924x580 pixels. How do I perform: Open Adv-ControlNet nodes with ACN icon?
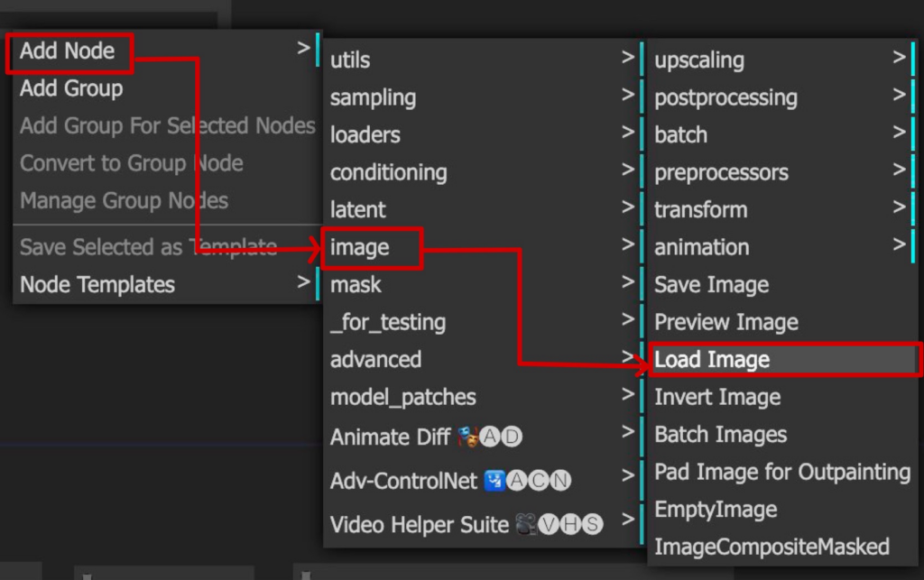pos(449,481)
